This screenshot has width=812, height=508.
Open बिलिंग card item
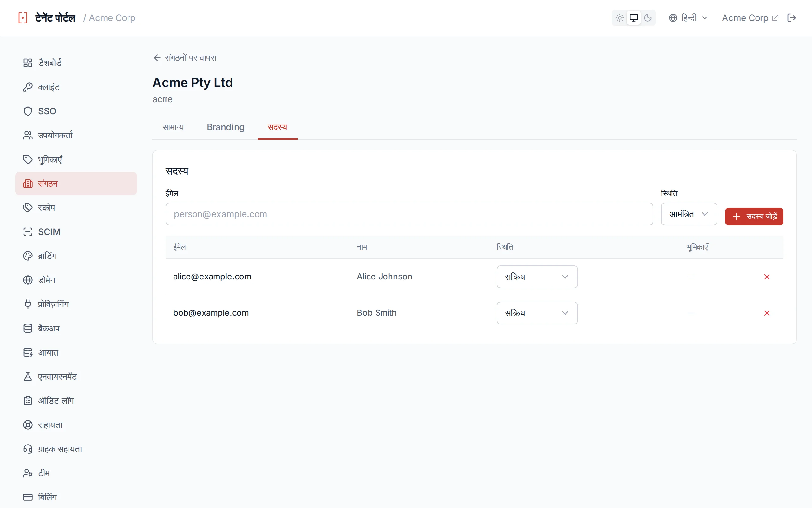click(x=76, y=497)
